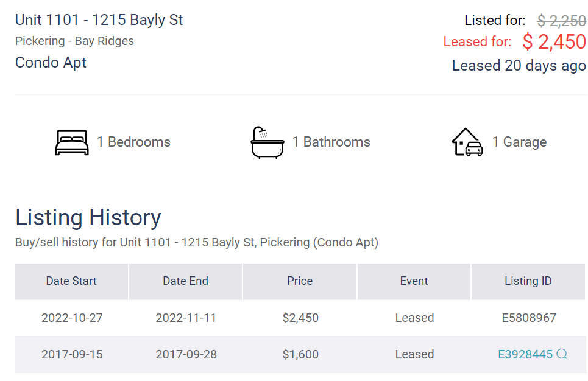Click the red $2,450 leased price
The width and height of the screenshot is (588, 381).
[x=554, y=41]
